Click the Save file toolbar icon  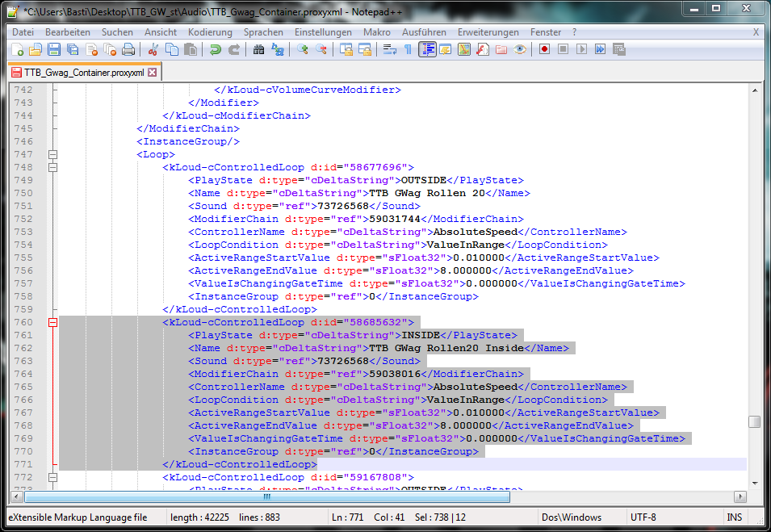click(x=53, y=49)
